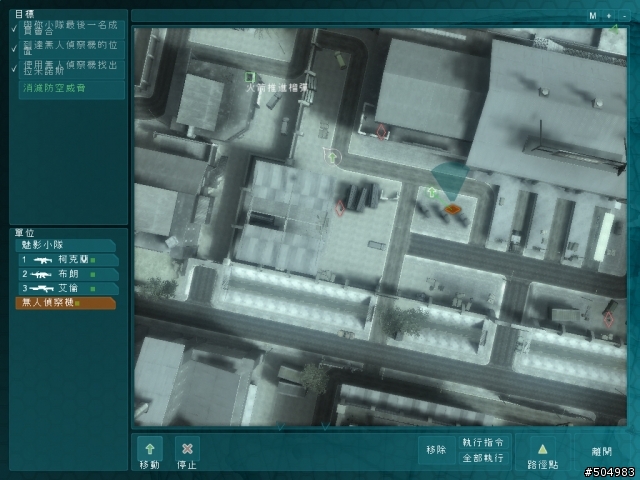This screenshot has width=640, height=480.
Task: Click red enemy diamond beside upper warehouse
Action: pyautogui.click(x=381, y=132)
